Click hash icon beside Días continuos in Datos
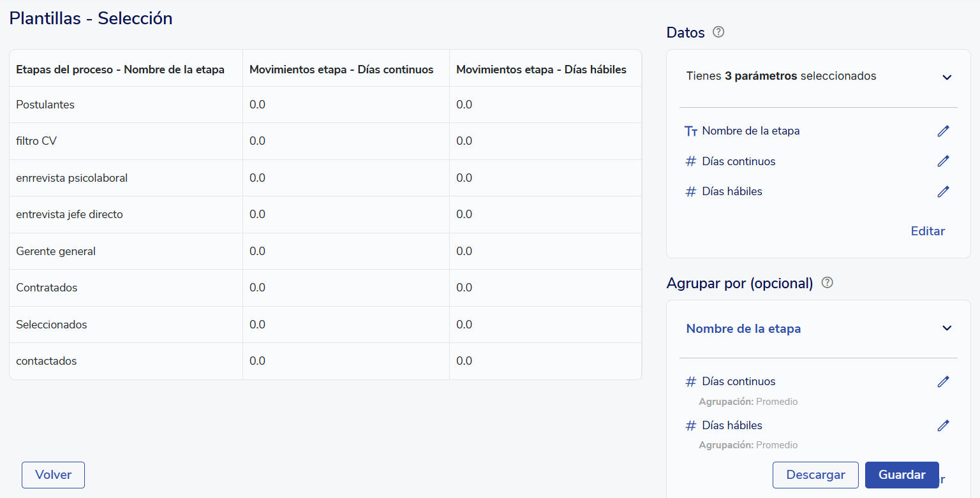This screenshot has width=980, height=498. pos(690,161)
